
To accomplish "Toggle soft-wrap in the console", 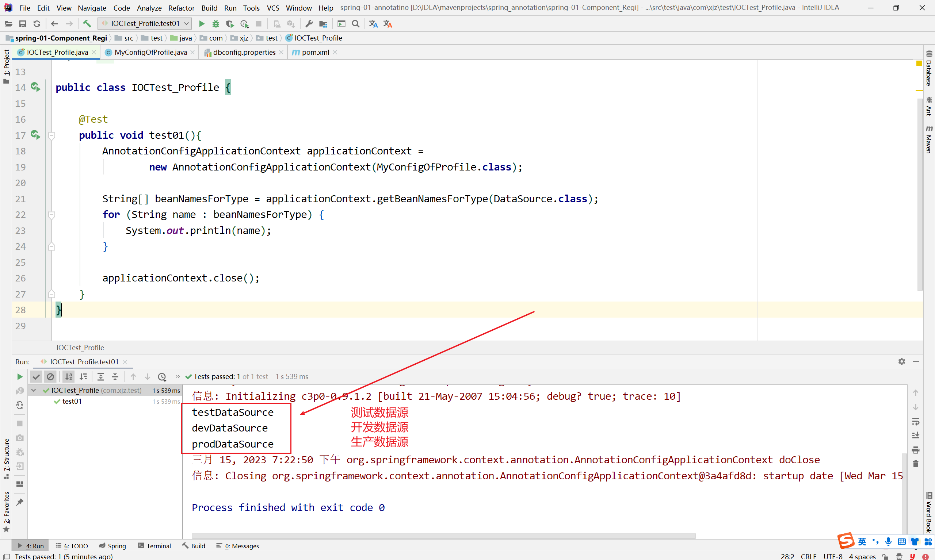I will click(916, 422).
